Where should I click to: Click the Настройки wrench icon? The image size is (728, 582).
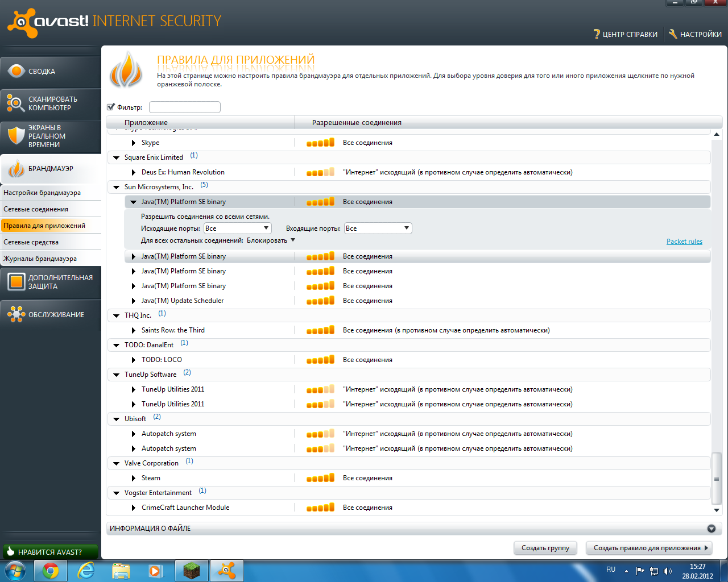673,34
